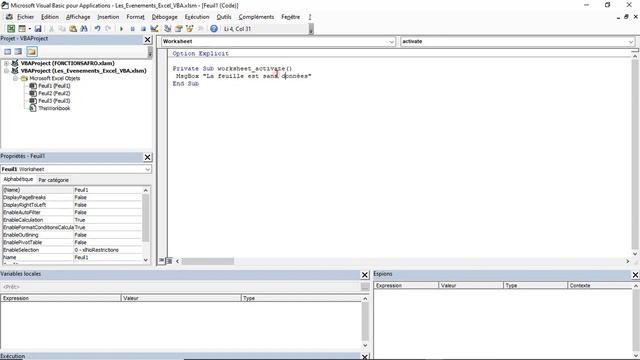
Task: Click the Undo arrow toolbar icon
Action: click(x=97, y=29)
